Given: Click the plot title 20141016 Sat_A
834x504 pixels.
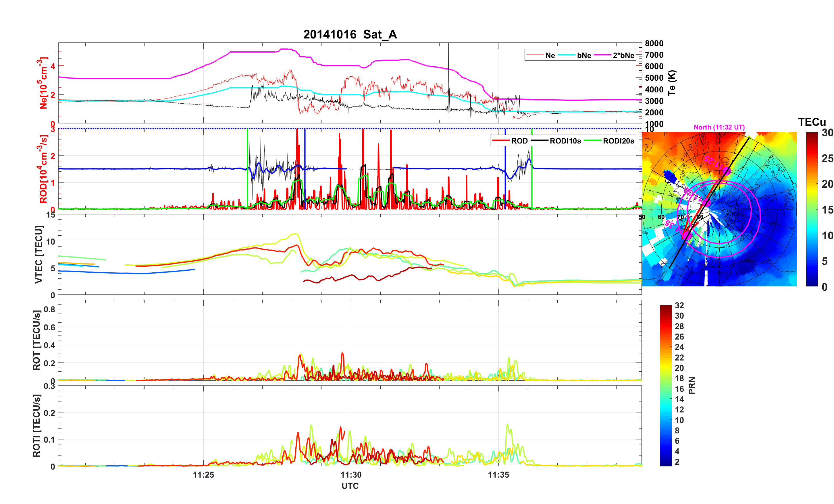Looking at the screenshot, I should [x=350, y=34].
